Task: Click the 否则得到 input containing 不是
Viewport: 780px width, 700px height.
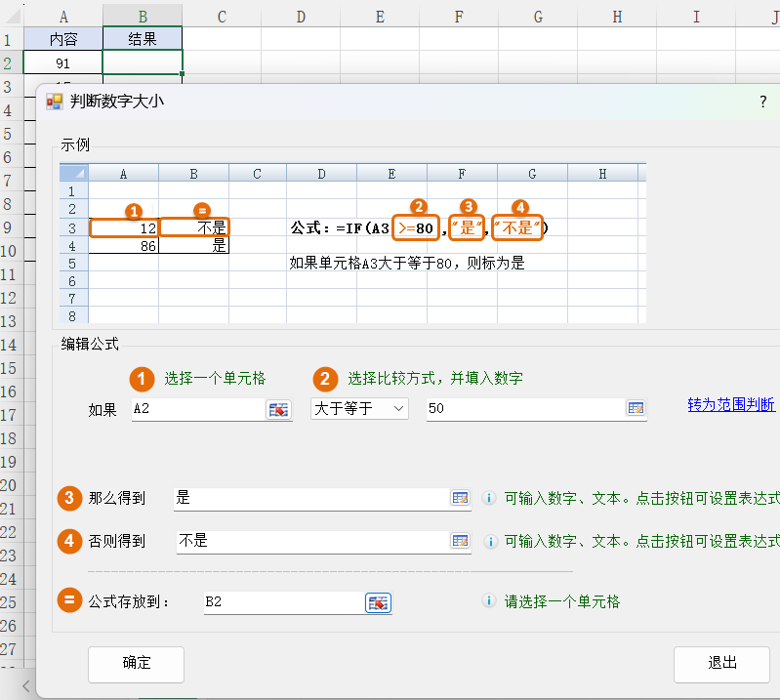Action: [310, 541]
